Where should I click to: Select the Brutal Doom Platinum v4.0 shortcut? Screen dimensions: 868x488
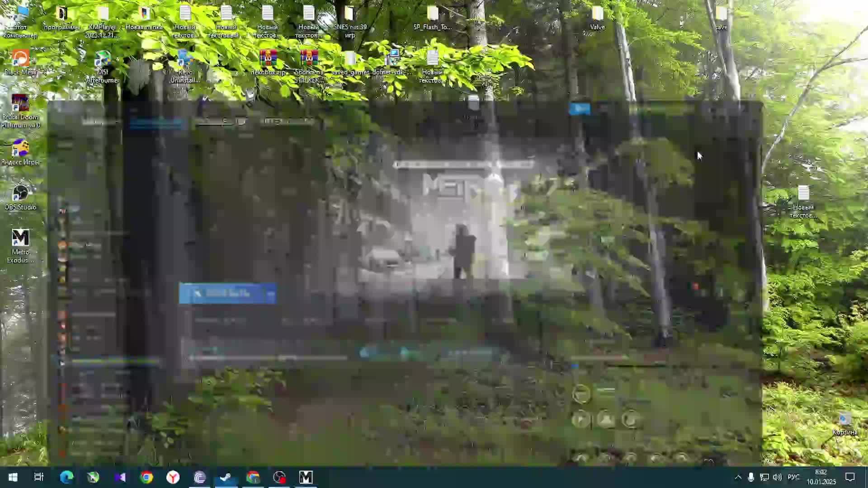tap(20, 111)
